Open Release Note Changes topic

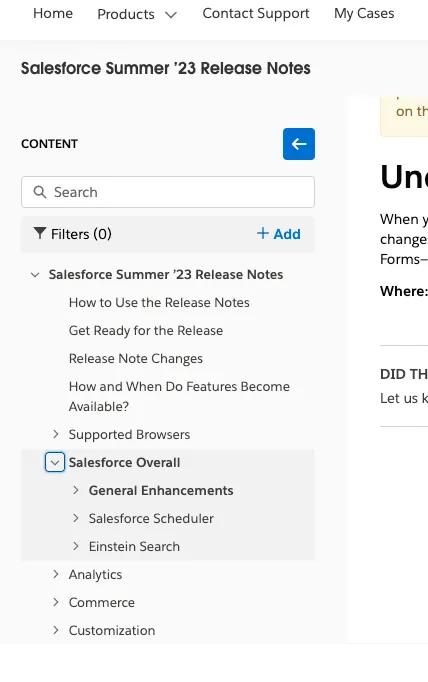(136, 358)
